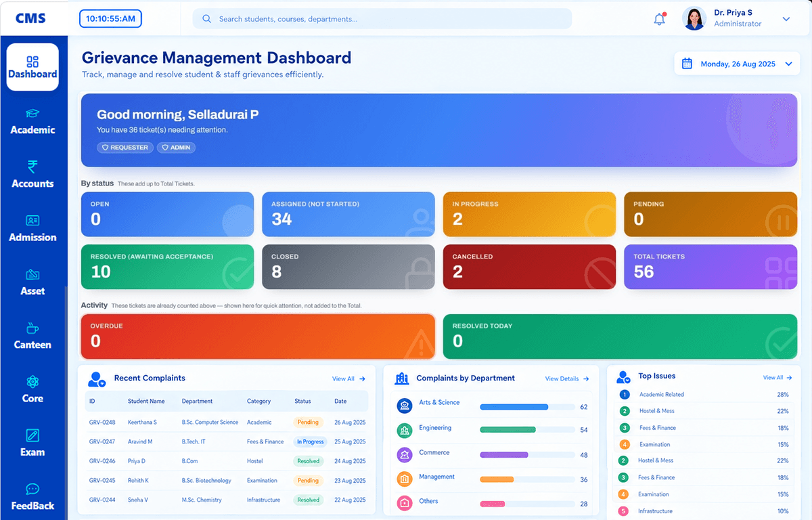This screenshot has height=520, width=812.
Task: Click the Academic Related top issue
Action: click(x=662, y=394)
